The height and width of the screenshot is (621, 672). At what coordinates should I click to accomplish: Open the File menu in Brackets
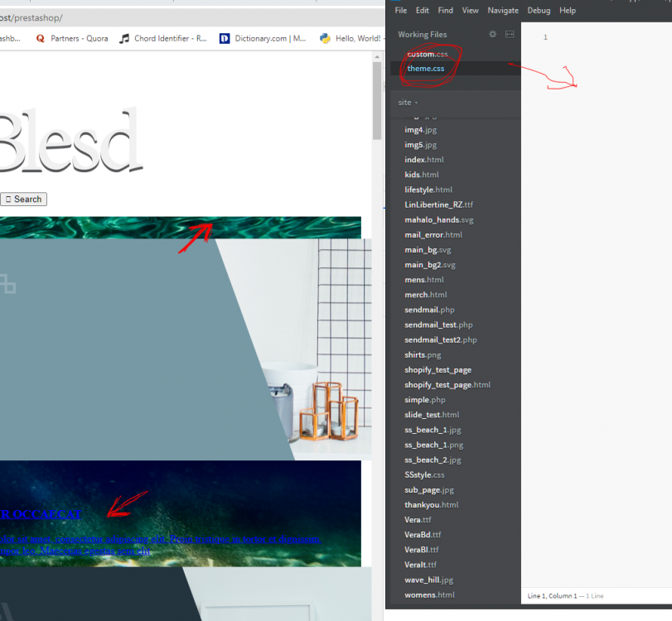401,10
